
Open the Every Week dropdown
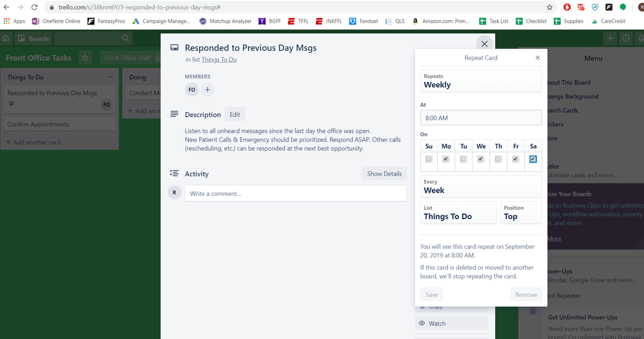481,186
